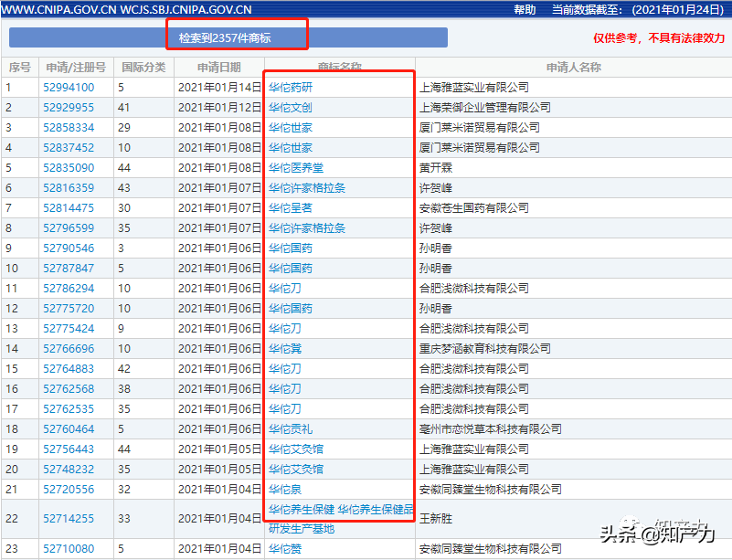Viewport: 732px width, 560px height.
Task: Open the 华佗养生保健 研发生产基地 trademark link
Action: (x=341, y=519)
